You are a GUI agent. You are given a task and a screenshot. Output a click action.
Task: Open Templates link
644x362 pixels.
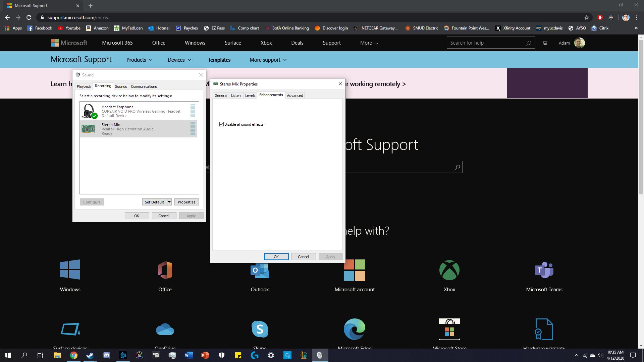[x=219, y=60]
